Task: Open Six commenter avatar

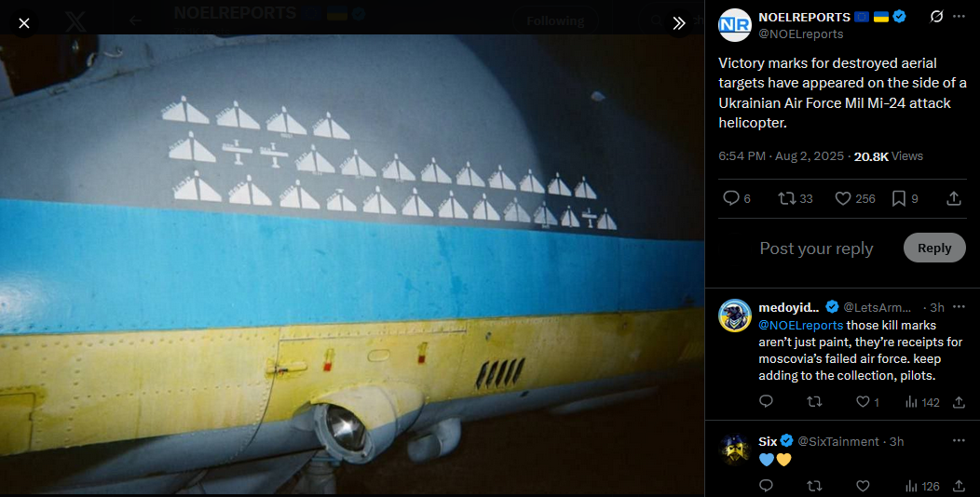Action: 734,450
